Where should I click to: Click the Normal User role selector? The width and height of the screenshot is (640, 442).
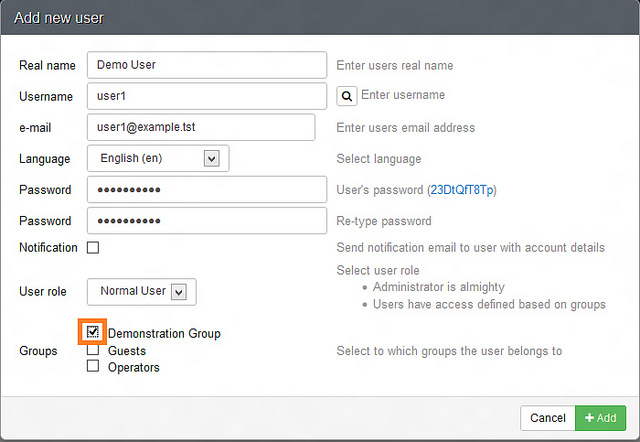142,292
